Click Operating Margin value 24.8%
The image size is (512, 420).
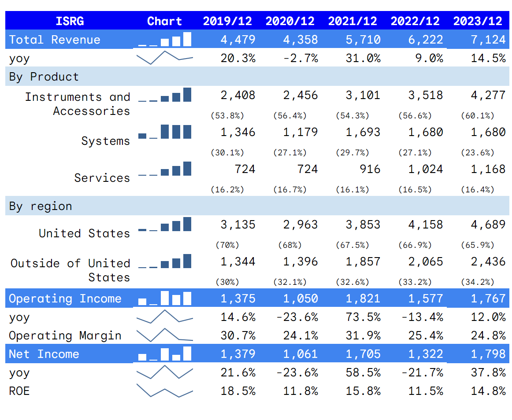[x=488, y=335]
